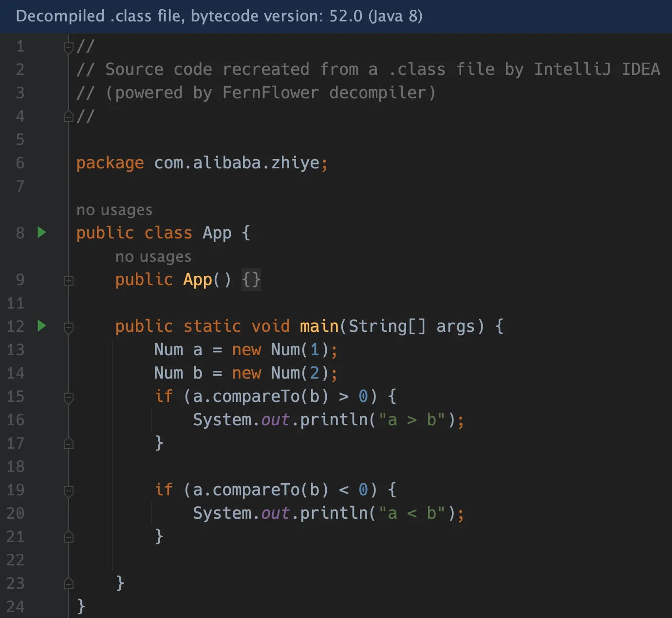Viewport: 672px width, 618px height.
Task: Open 'no usages' hint above App() constructor
Action: point(153,256)
